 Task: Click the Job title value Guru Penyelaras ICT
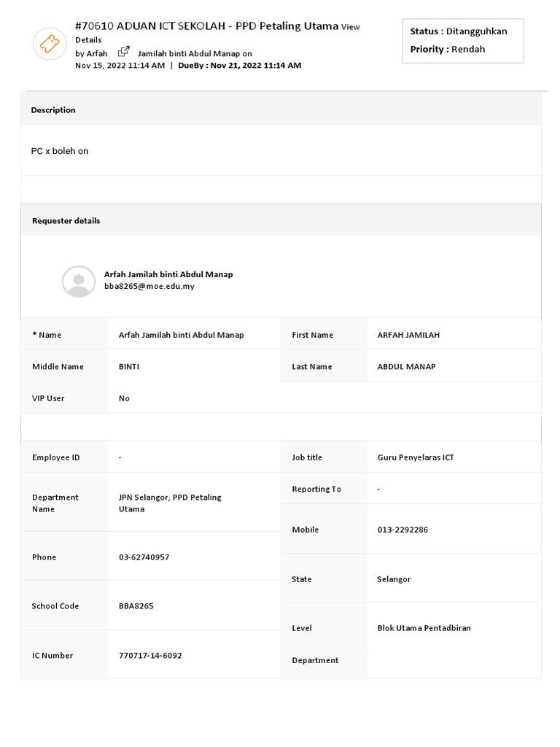[416, 457]
